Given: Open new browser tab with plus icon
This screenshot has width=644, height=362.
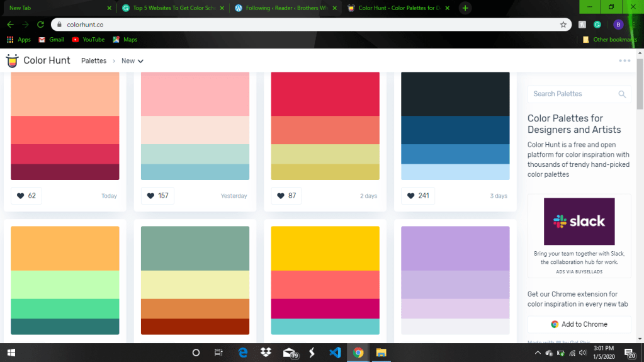Looking at the screenshot, I should pyautogui.click(x=465, y=8).
